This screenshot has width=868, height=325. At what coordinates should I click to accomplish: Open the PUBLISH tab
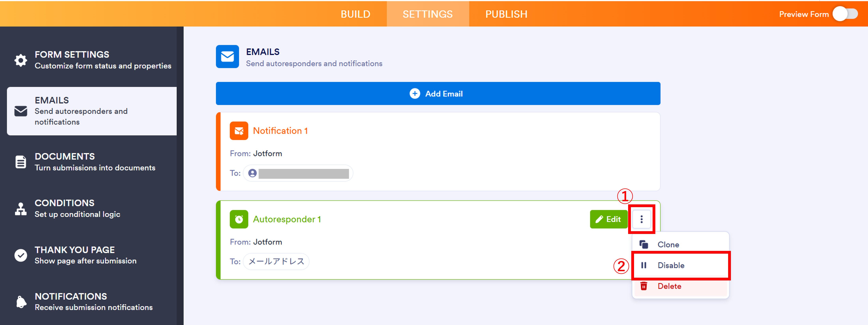(506, 14)
